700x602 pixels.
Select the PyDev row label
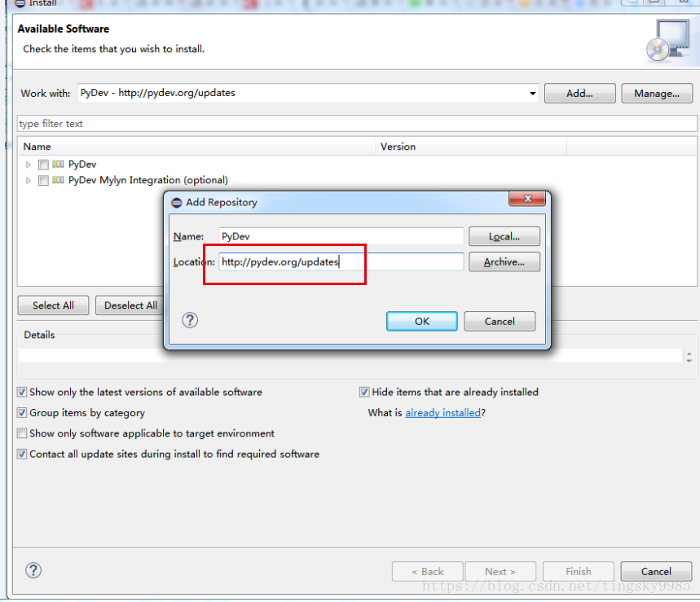(x=82, y=165)
